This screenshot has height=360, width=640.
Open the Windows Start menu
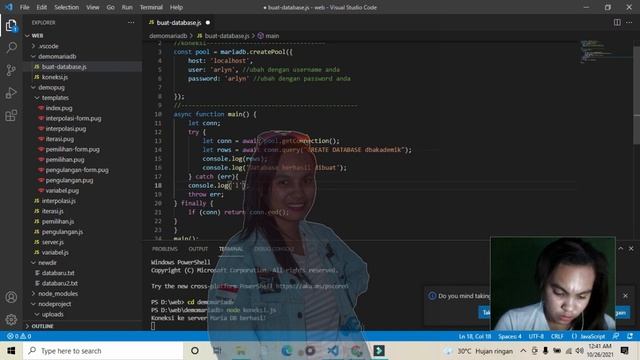tap(11, 351)
